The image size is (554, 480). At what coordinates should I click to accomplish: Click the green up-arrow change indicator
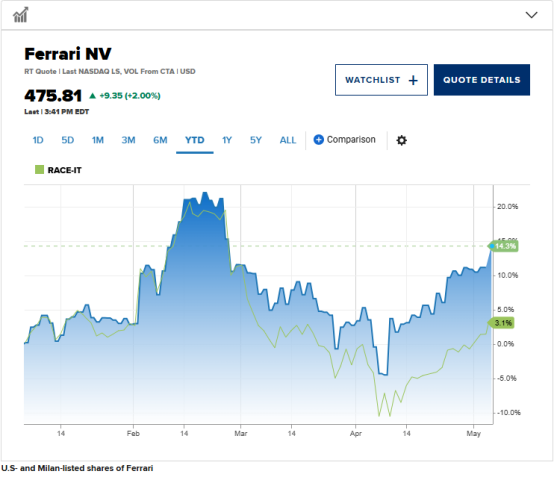coord(93,96)
